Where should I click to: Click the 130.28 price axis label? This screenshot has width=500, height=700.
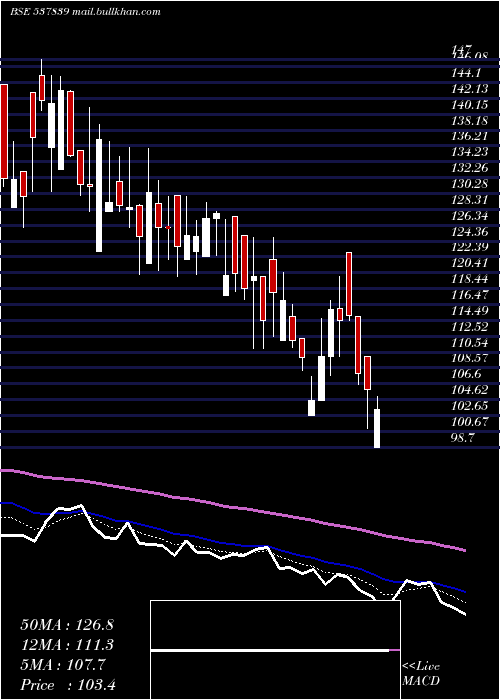470,184
